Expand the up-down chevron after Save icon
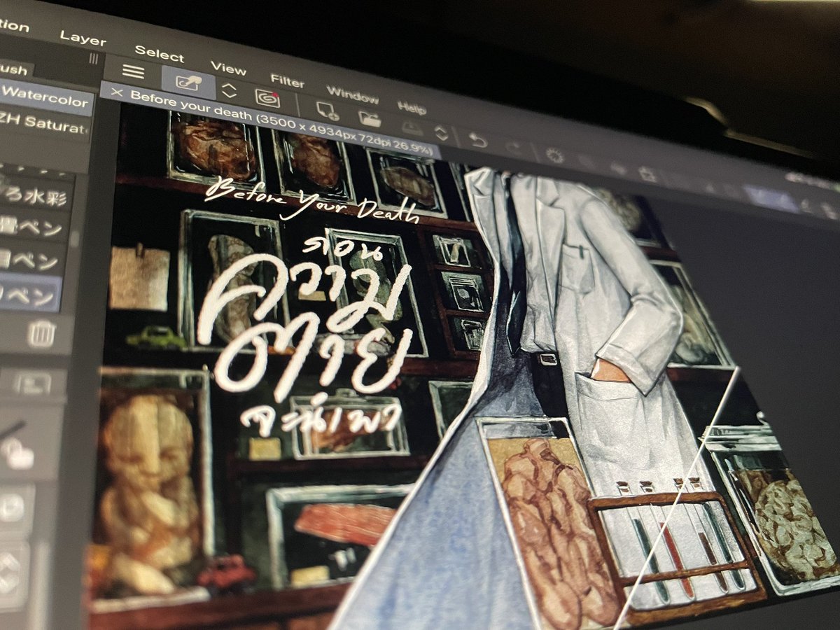This screenshot has height=630, width=840. (x=441, y=133)
